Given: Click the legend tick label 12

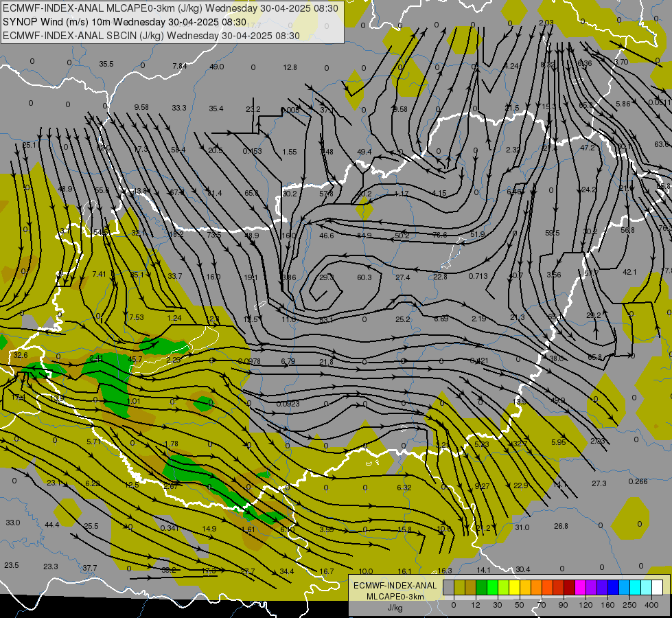Looking at the screenshot, I should (475, 605).
